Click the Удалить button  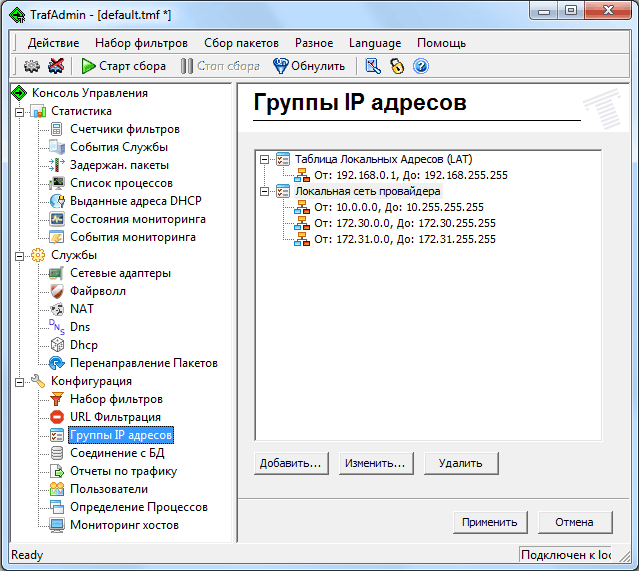(x=461, y=463)
